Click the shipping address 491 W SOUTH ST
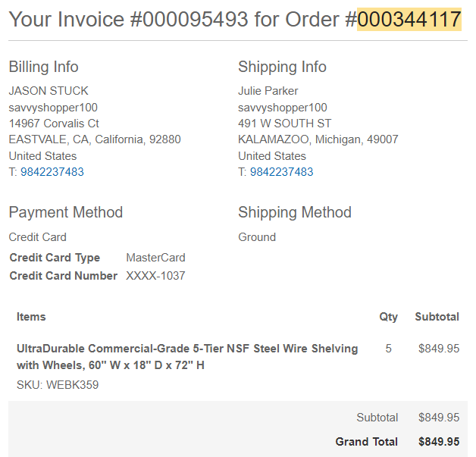This screenshot has height=457, width=476. (284, 124)
